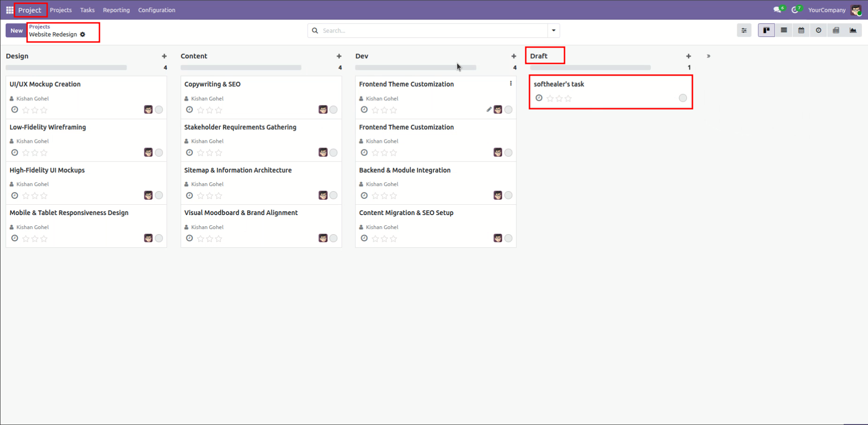Image resolution: width=868 pixels, height=425 pixels.
Task: Click the Draft column title
Action: coord(539,56)
